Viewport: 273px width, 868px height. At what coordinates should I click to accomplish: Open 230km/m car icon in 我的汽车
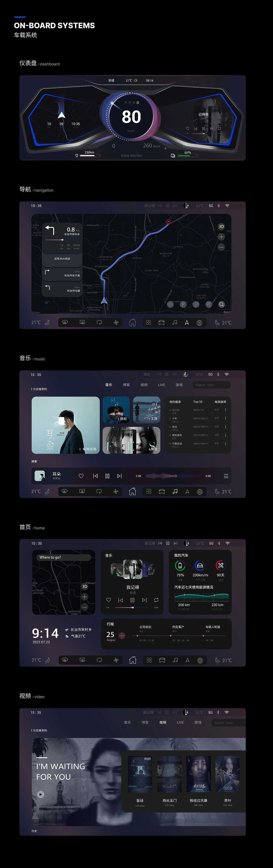click(x=200, y=565)
